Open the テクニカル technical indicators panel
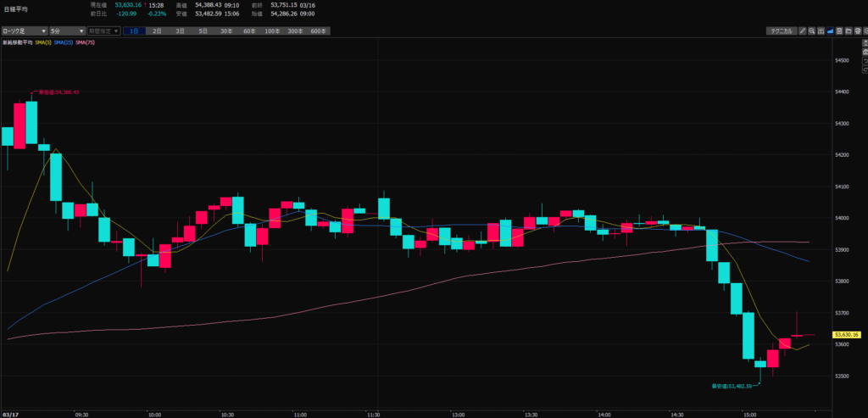The width and height of the screenshot is (868, 418). tap(781, 31)
